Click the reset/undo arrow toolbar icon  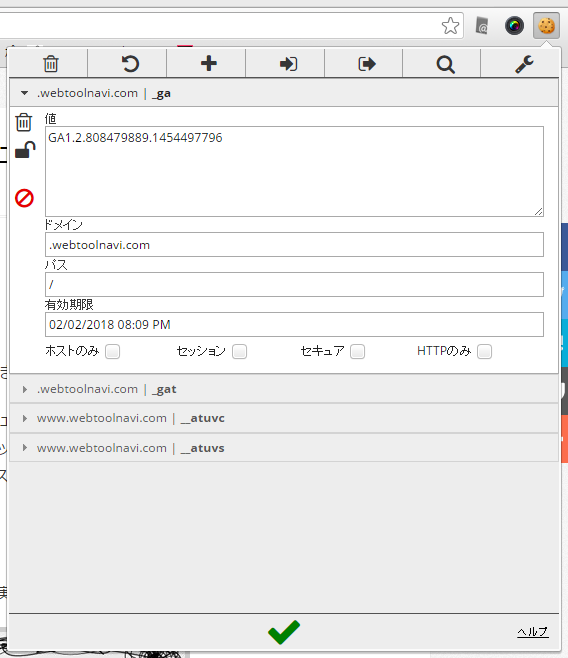tap(130, 64)
